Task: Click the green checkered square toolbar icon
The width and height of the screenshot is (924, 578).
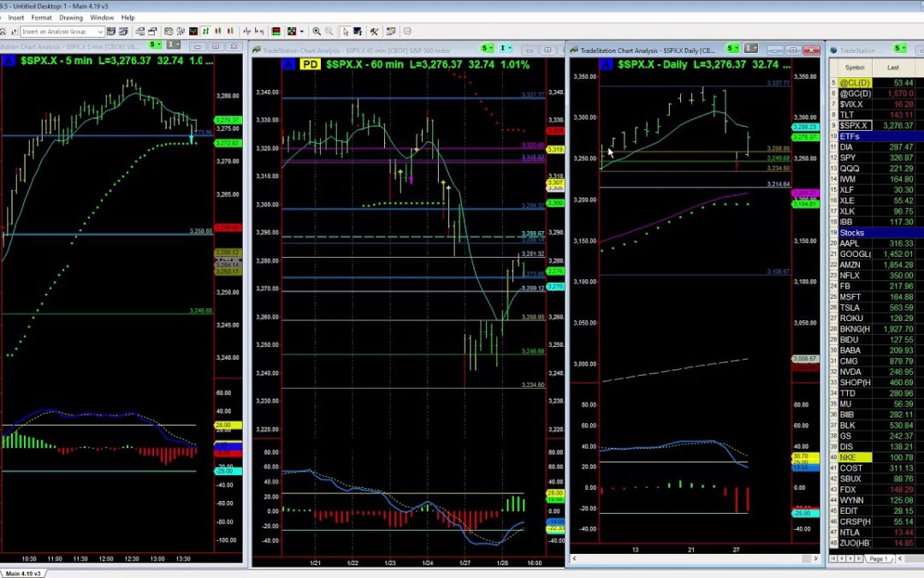Action: click(x=292, y=32)
